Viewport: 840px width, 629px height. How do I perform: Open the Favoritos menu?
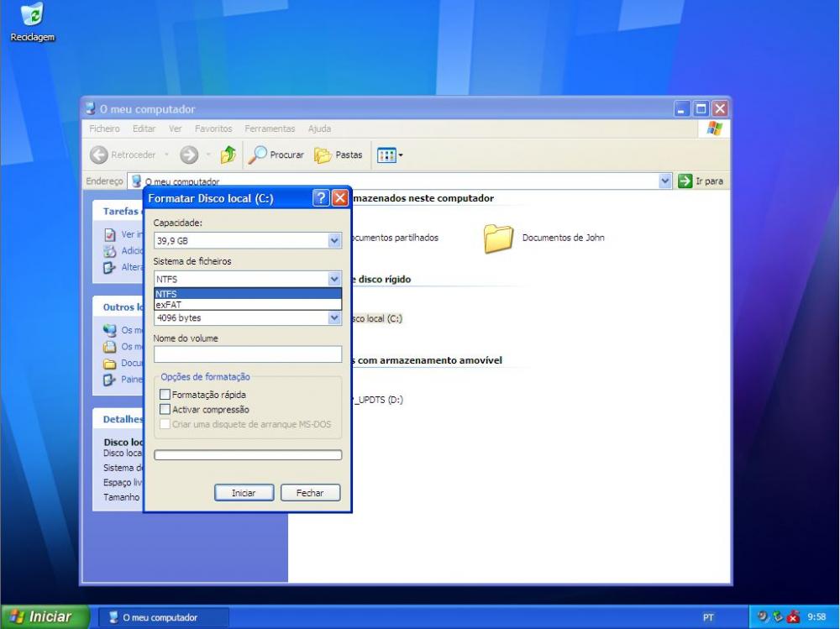[213, 129]
